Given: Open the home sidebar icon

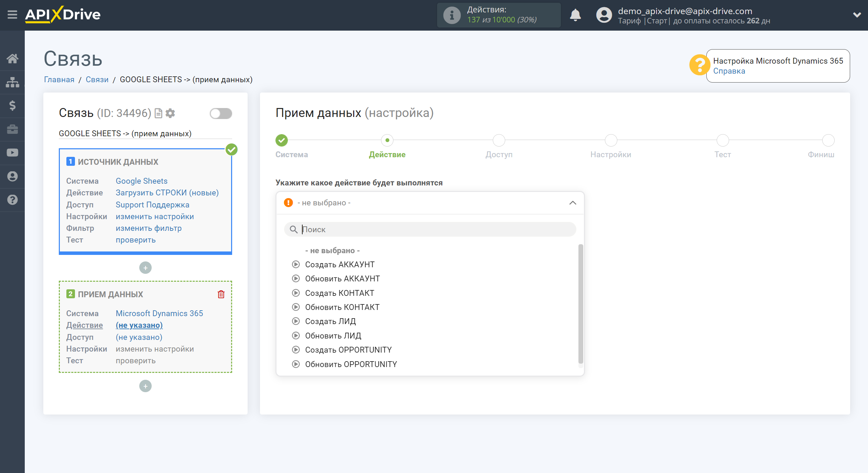Looking at the screenshot, I should pos(12,58).
